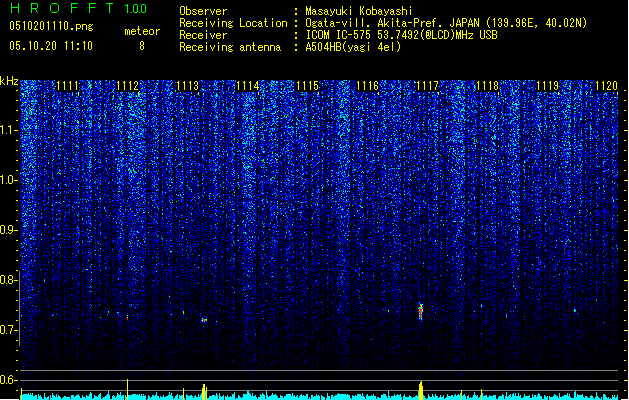Viewport: 629px width, 400px height.
Task: Click the double yellow power peak after 1113
Action: click(x=204, y=392)
